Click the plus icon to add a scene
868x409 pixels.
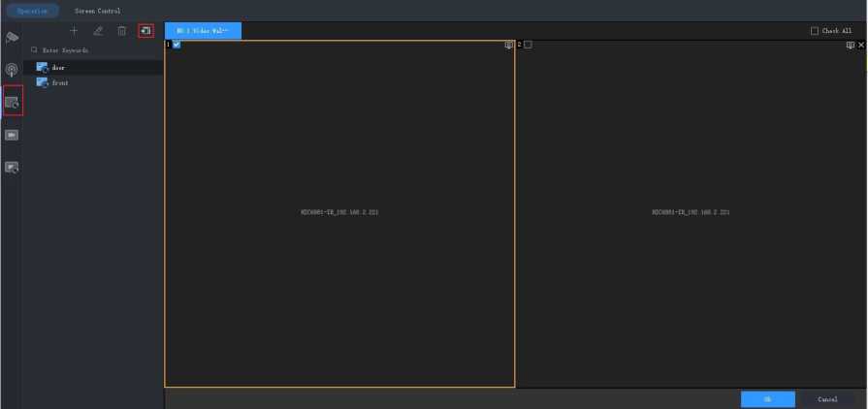[x=74, y=31]
